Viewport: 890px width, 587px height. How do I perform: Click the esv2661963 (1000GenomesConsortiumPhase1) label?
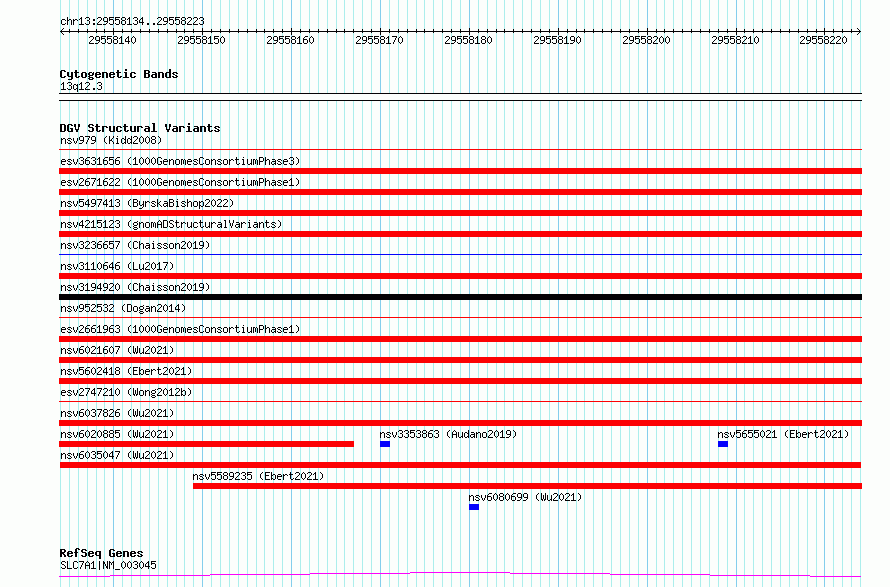click(180, 329)
